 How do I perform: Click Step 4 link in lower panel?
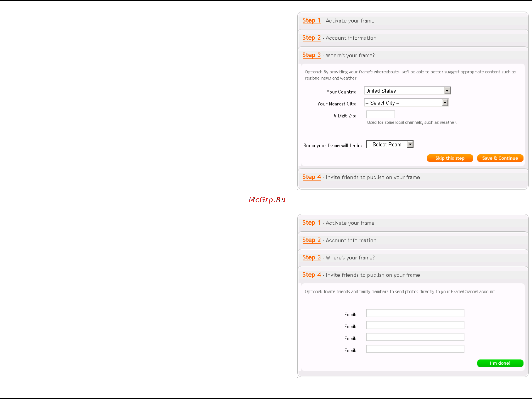pyautogui.click(x=311, y=275)
